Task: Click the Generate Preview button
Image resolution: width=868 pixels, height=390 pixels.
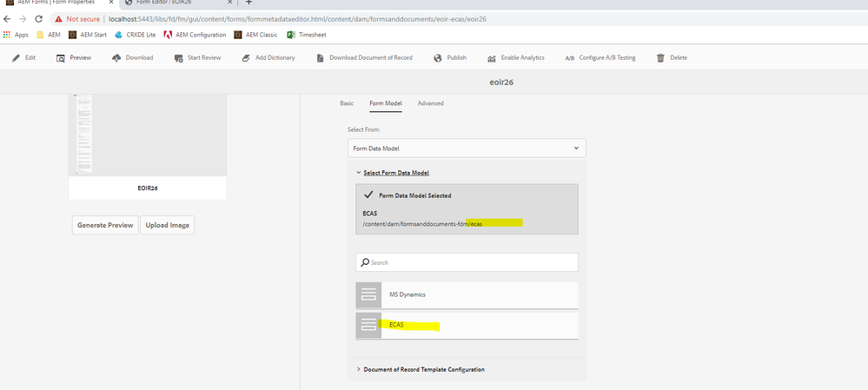Action: pyautogui.click(x=105, y=225)
